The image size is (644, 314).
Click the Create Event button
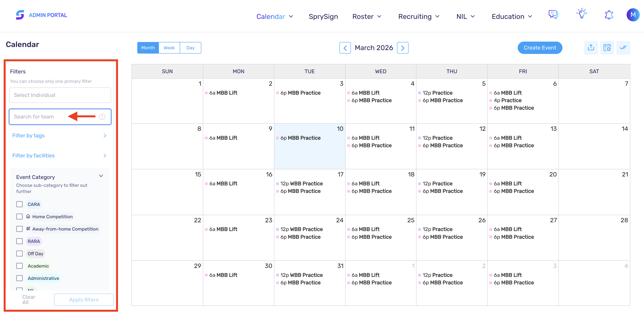[x=540, y=48]
